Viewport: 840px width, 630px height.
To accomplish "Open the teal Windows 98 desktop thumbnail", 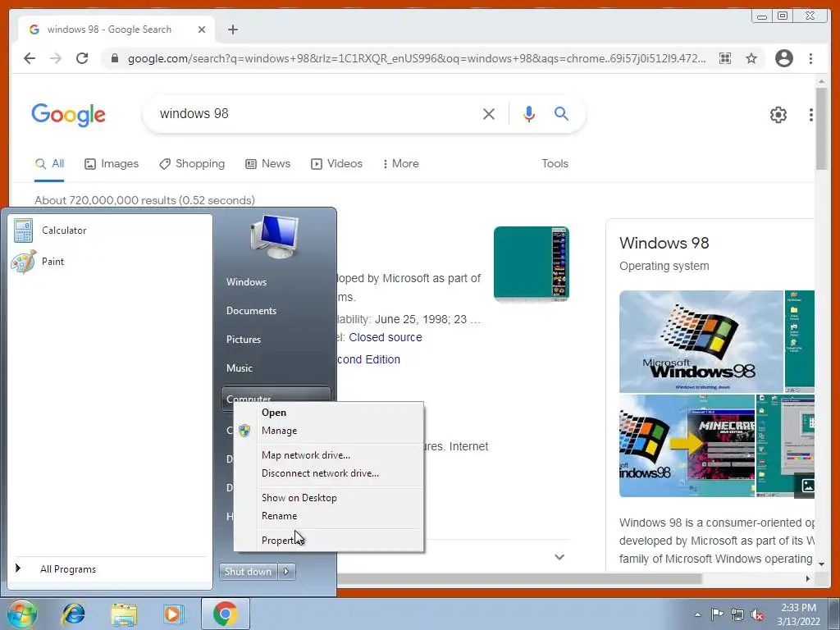I will (x=531, y=263).
